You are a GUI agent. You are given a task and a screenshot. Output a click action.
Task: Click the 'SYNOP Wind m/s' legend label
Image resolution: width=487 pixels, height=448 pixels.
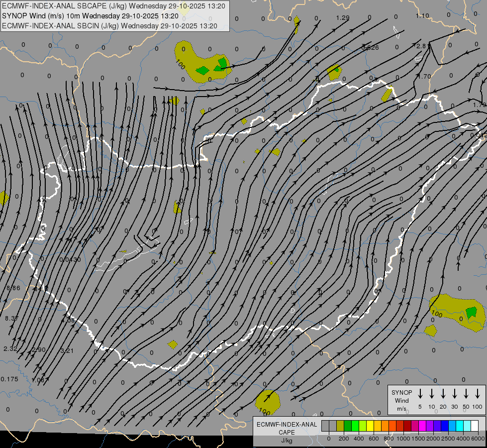point(401,400)
